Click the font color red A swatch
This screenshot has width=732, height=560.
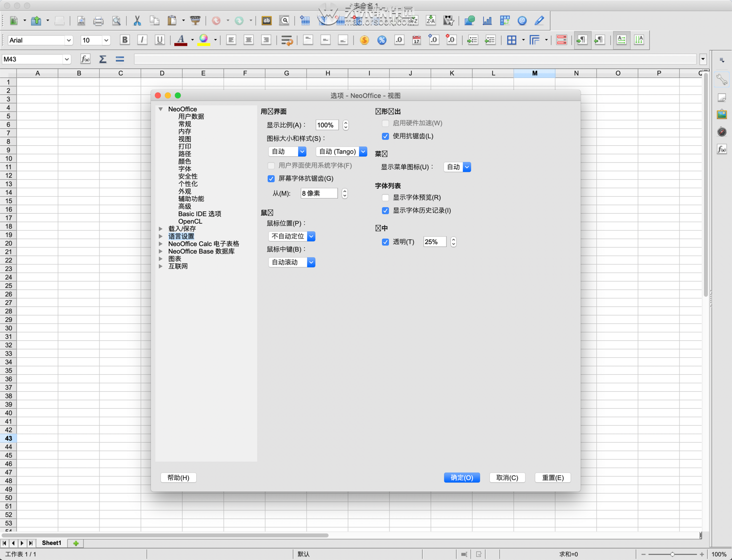click(x=181, y=40)
